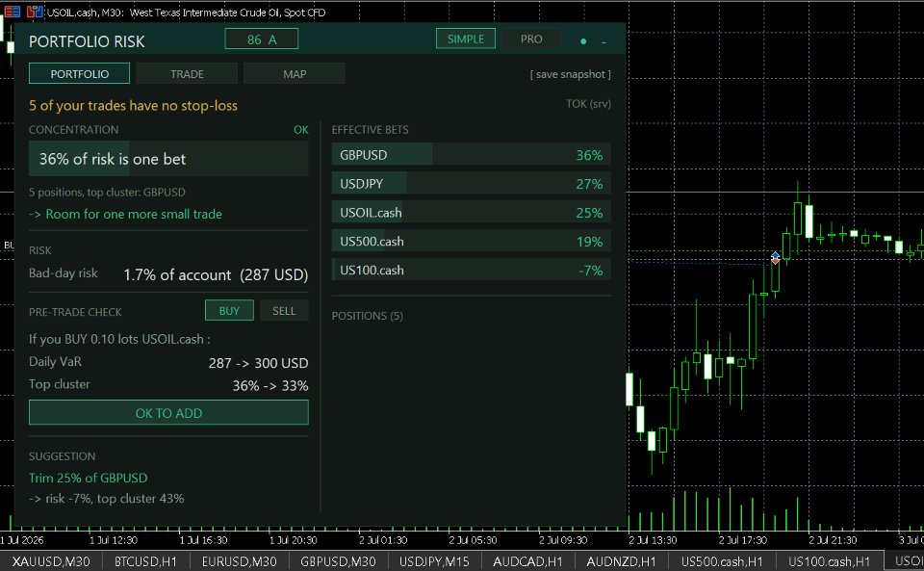924x571 pixels.
Task: Click the Trim 25% of GBPUSD suggestion
Action: 89,478
